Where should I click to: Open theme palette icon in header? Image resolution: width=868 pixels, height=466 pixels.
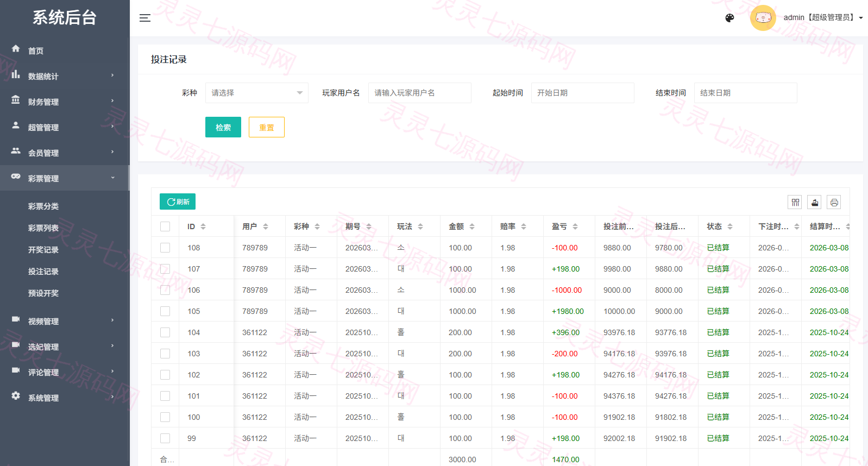[729, 18]
